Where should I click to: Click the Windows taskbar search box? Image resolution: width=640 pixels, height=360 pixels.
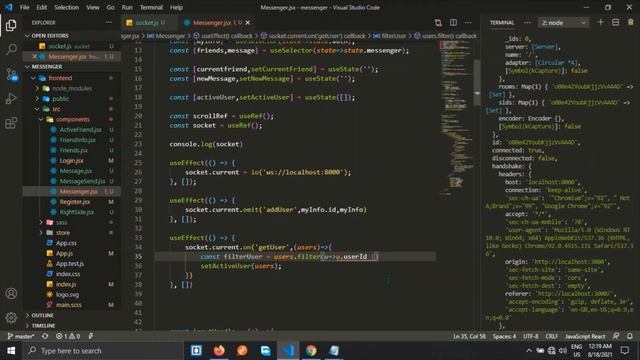coord(103,351)
